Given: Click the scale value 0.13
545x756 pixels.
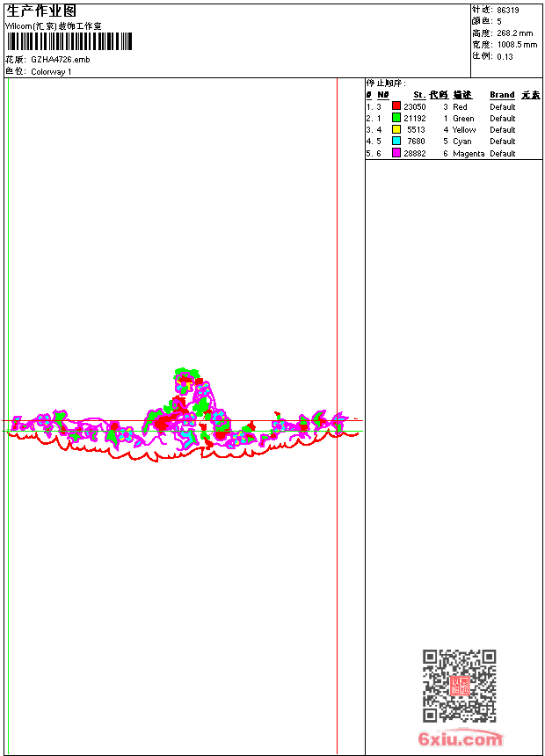Looking at the screenshot, I should point(505,57).
